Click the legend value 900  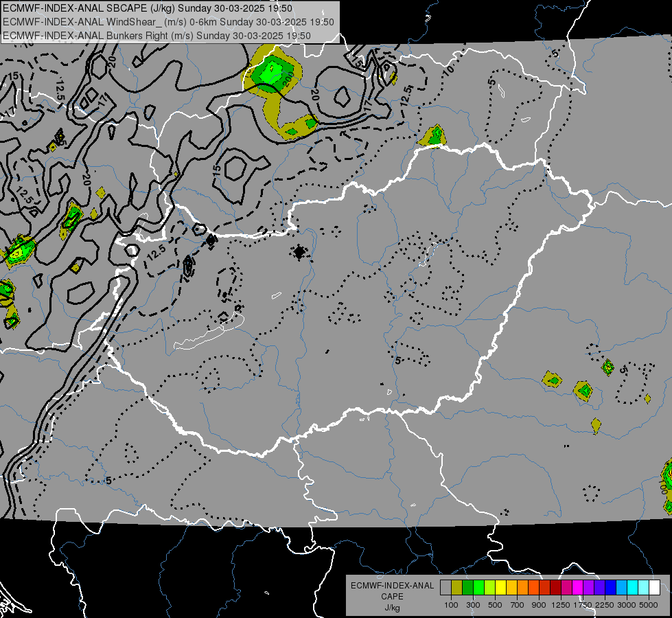click(539, 605)
